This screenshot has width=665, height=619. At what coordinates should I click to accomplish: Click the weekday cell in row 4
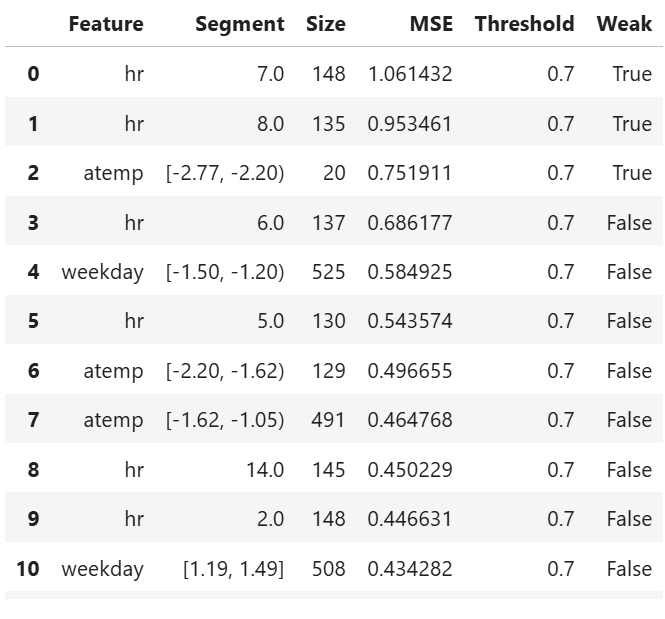103,272
